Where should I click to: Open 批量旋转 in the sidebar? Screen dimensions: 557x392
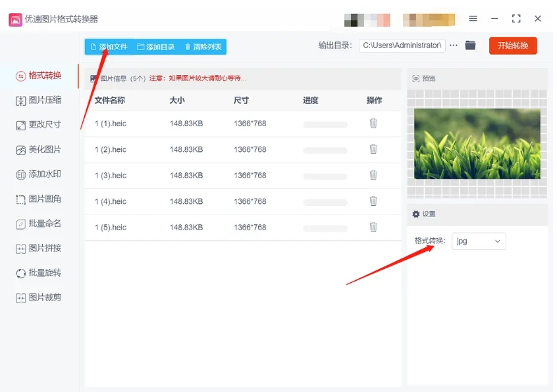coord(39,273)
